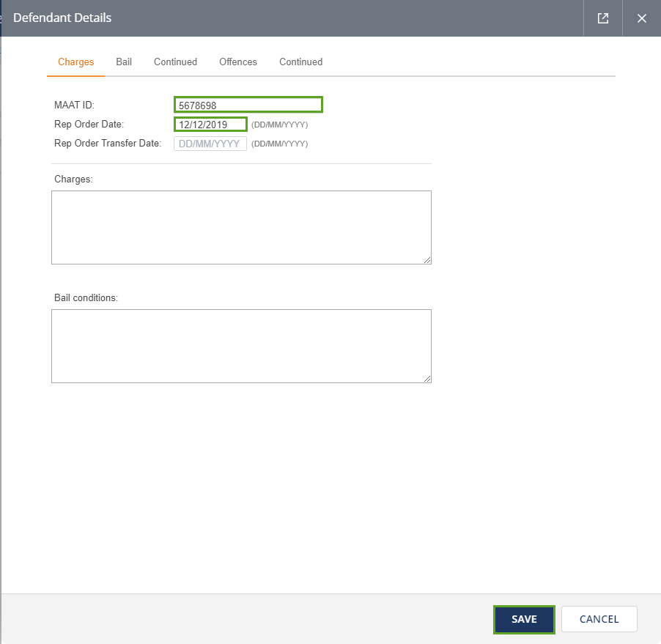Click the "Rep Order Transfer Date:" label
Viewport: 661px width, 644px height.
pyautogui.click(x=108, y=144)
